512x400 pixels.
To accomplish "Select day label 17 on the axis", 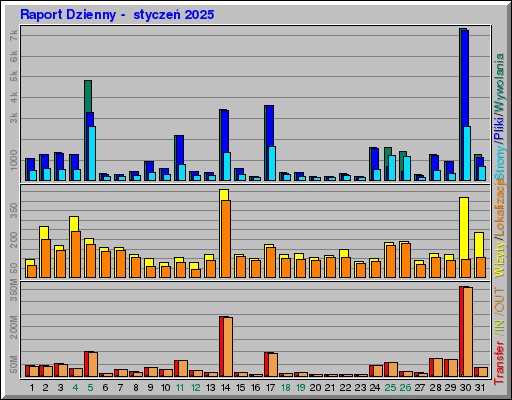I will pyautogui.click(x=270, y=388).
